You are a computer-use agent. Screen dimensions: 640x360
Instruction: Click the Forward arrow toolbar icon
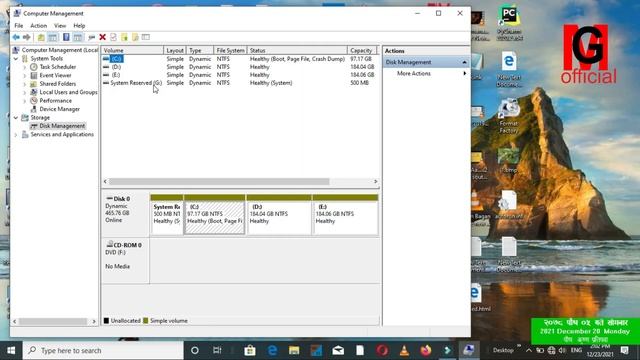tap(27, 38)
